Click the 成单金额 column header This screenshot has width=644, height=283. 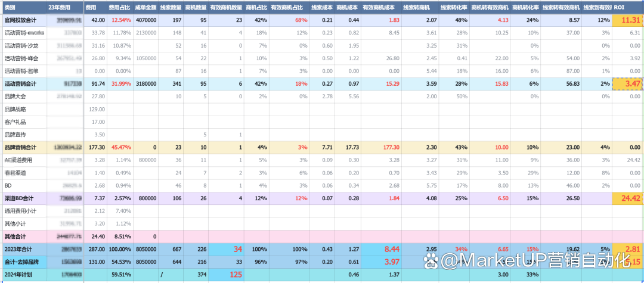pos(145,8)
